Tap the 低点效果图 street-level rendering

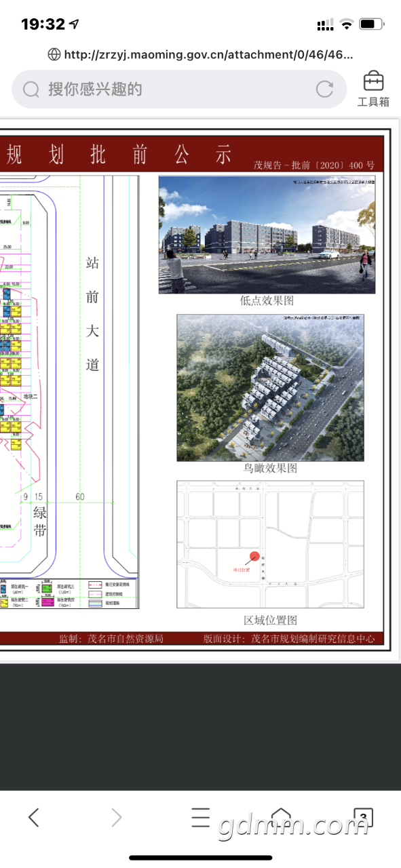coord(267,235)
